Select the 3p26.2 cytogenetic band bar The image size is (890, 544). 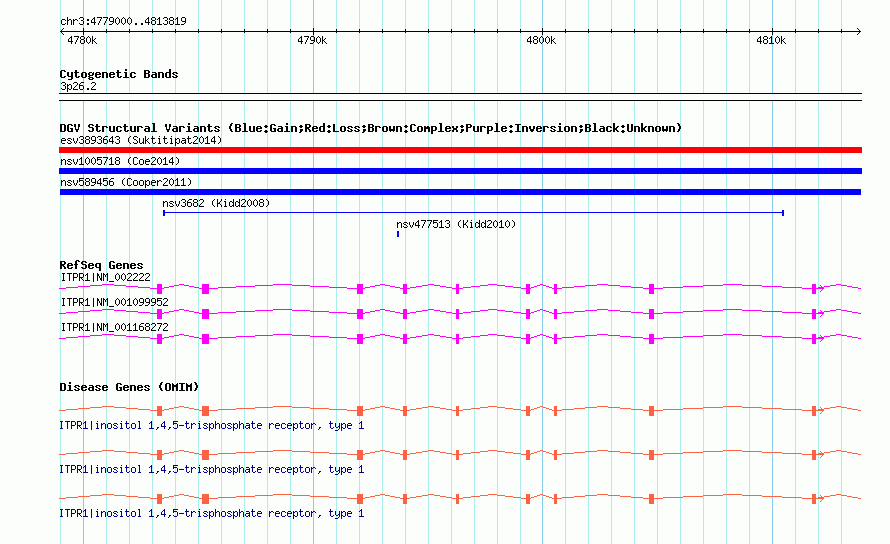460,97
